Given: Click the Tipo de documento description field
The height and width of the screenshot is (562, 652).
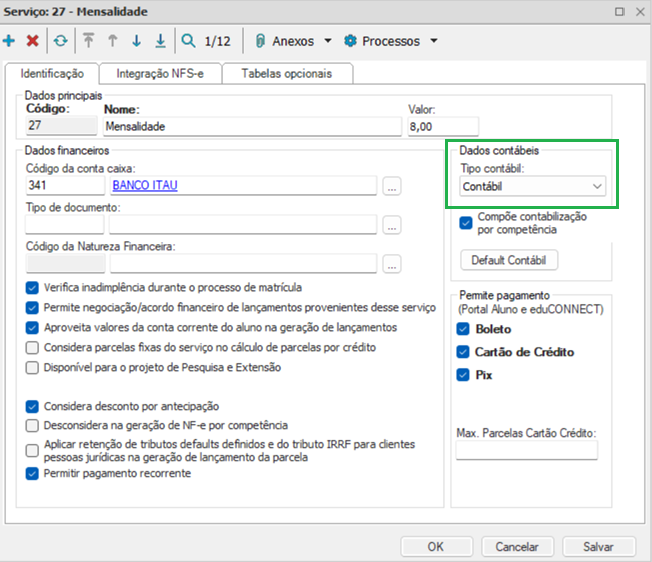Looking at the screenshot, I should tap(243, 224).
